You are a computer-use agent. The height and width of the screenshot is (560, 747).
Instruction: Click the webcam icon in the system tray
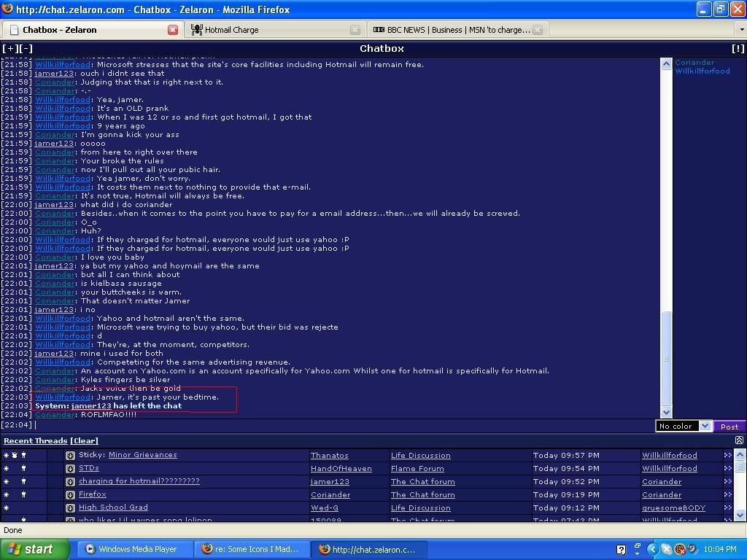click(692, 549)
